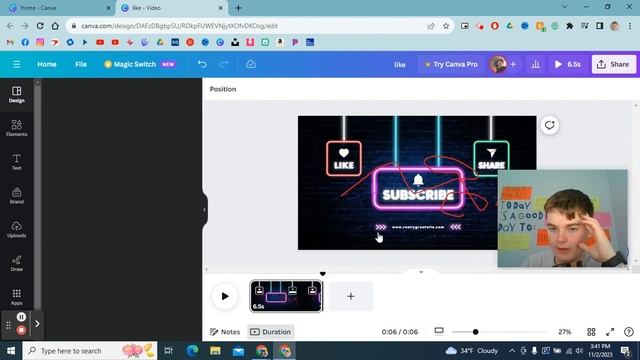Click the design title 'like'
Viewport: 640px width, 360px height.
click(400, 64)
